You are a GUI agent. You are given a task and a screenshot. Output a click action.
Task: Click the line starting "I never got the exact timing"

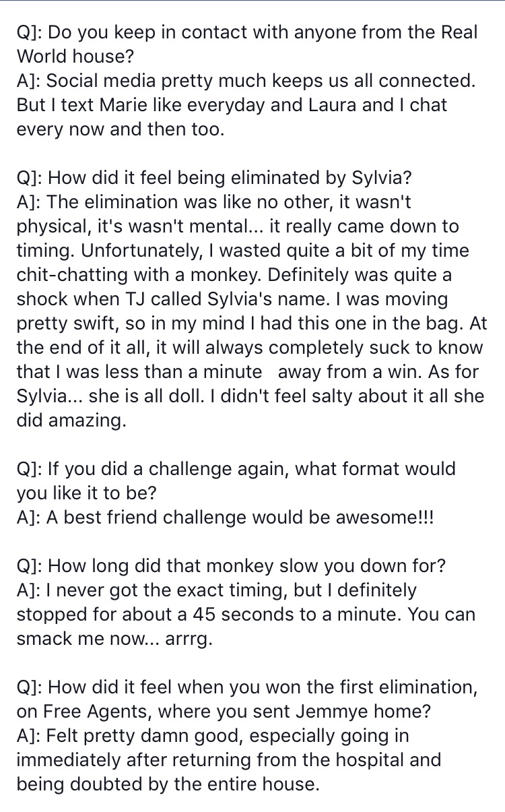(x=217, y=590)
